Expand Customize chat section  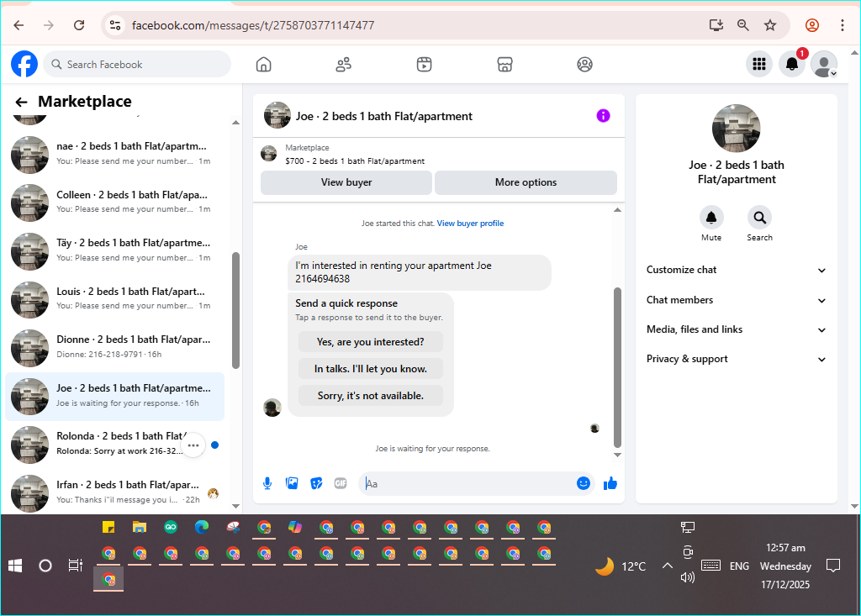coord(737,270)
